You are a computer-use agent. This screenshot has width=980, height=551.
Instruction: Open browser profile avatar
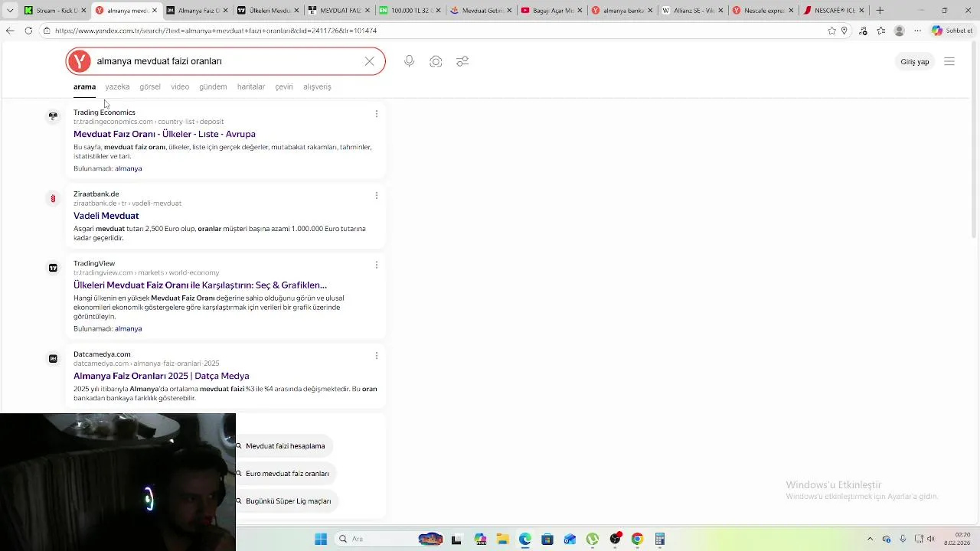point(899,31)
